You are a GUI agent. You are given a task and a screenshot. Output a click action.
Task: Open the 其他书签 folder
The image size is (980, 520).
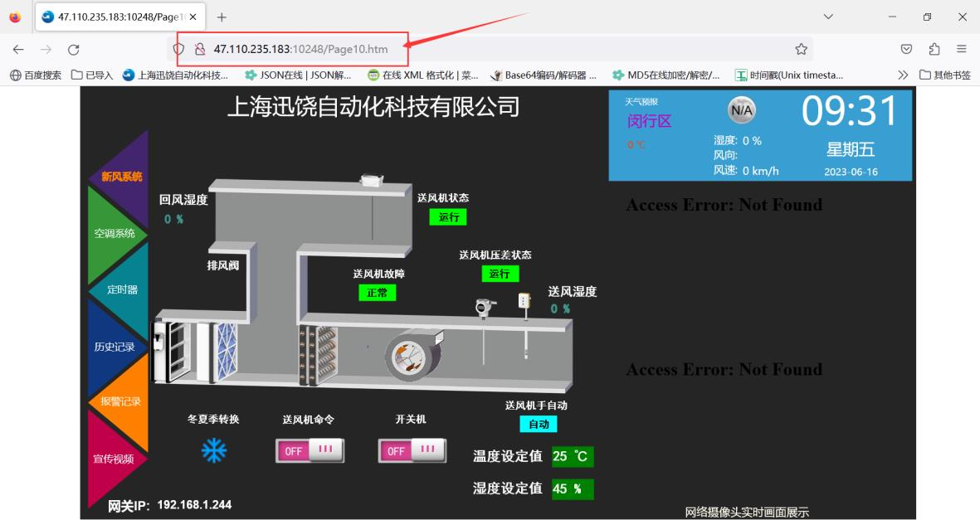[x=945, y=75]
